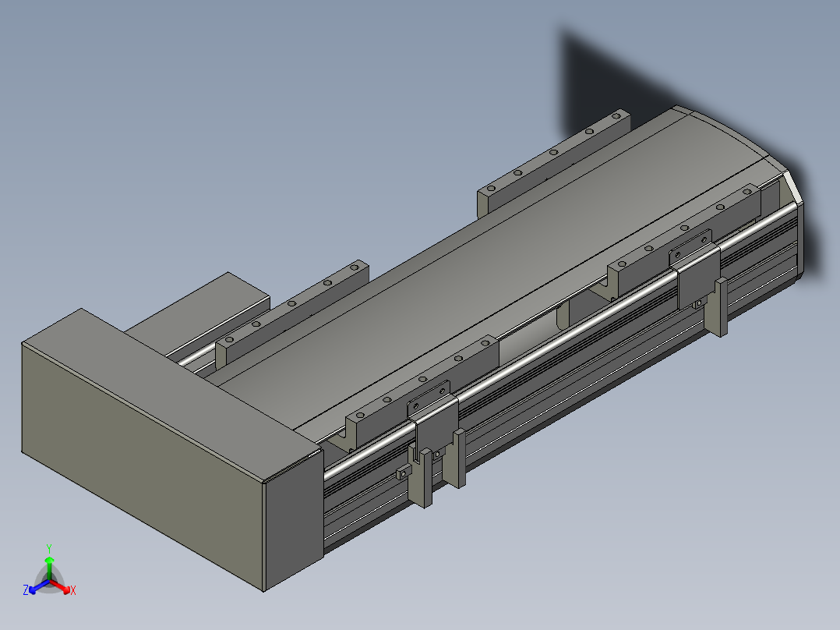Select the front-right slider block with holes
The width and height of the screenshot is (840, 630).
point(684,239)
